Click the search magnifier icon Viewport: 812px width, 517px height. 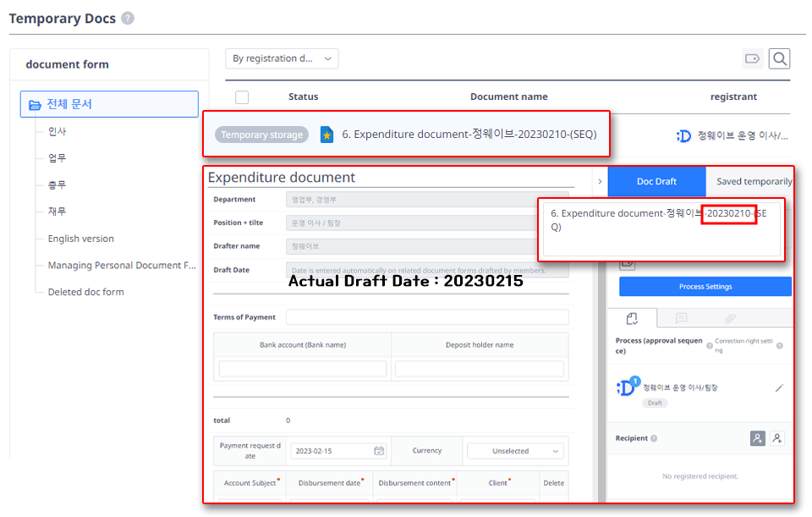coord(779,58)
